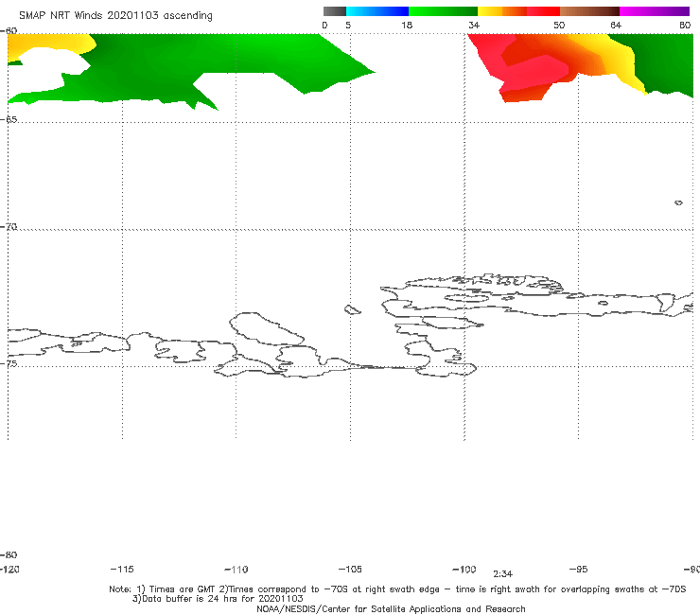Click the red segment of the colorbar
Screen dimensions: 700x615
pos(543,11)
